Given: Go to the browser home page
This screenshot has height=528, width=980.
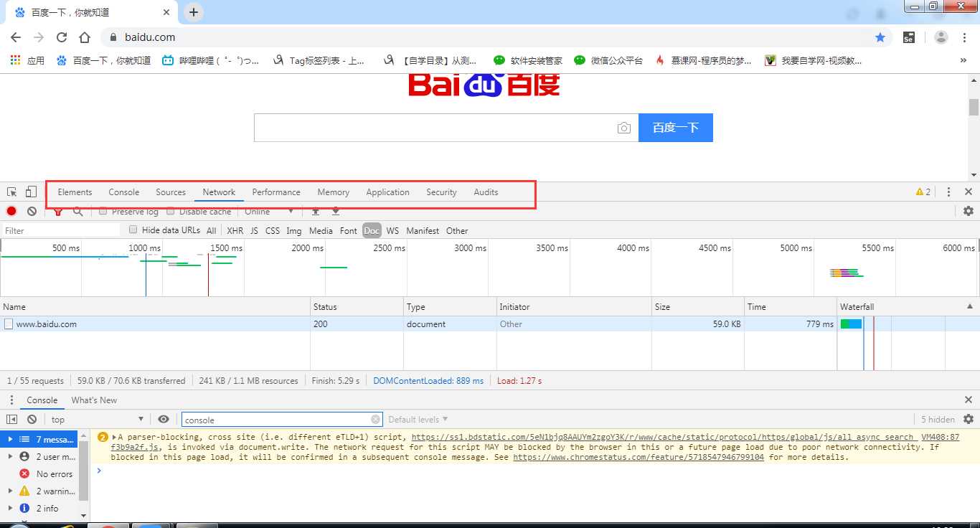Looking at the screenshot, I should [x=85, y=37].
